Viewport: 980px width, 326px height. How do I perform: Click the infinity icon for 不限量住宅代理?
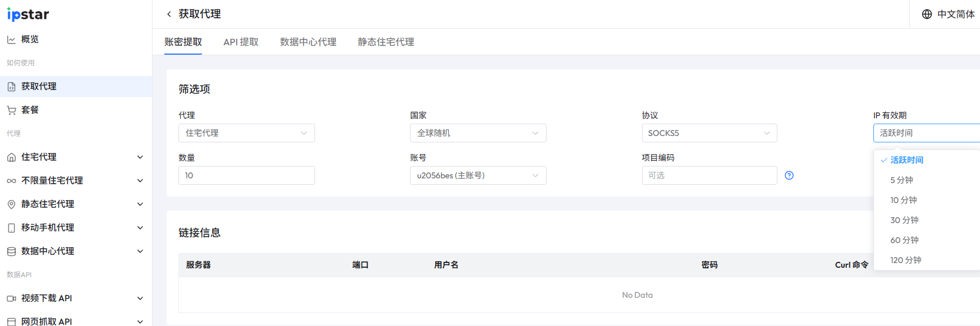(x=11, y=181)
